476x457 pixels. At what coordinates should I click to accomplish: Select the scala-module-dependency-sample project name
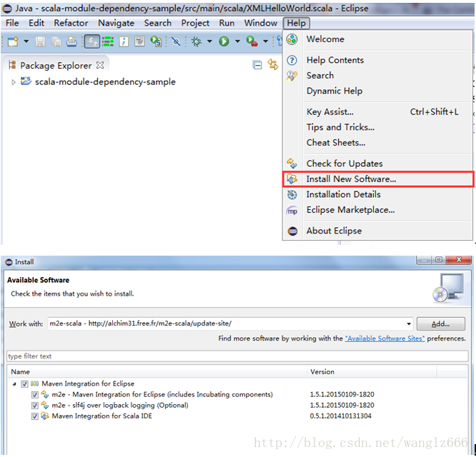point(105,82)
